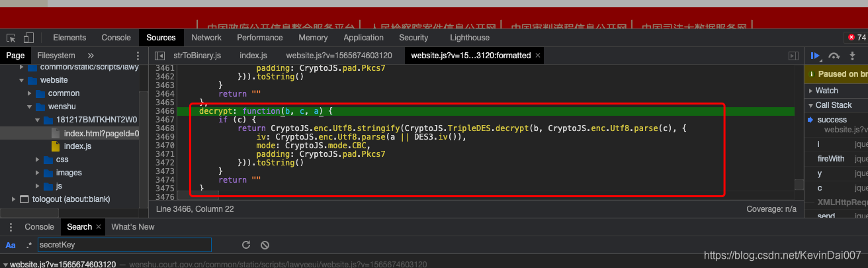The width and height of the screenshot is (868, 268).
Task: Activate the inspect element picker icon
Action: [x=11, y=38]
